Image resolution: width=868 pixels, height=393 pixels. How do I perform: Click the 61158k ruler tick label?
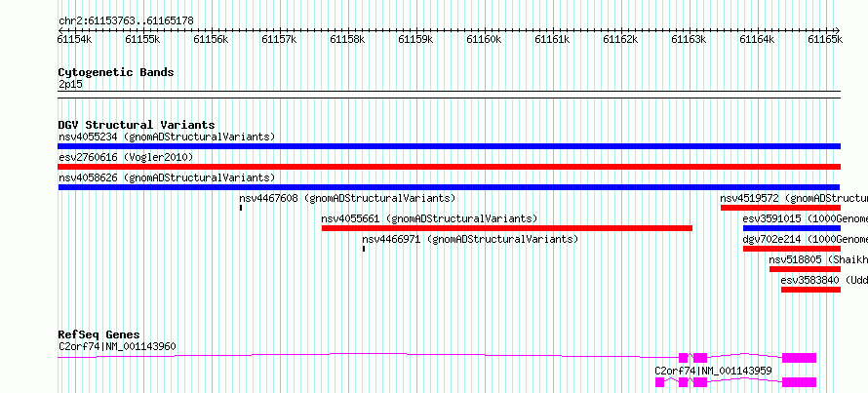click(x=347, y=39)
